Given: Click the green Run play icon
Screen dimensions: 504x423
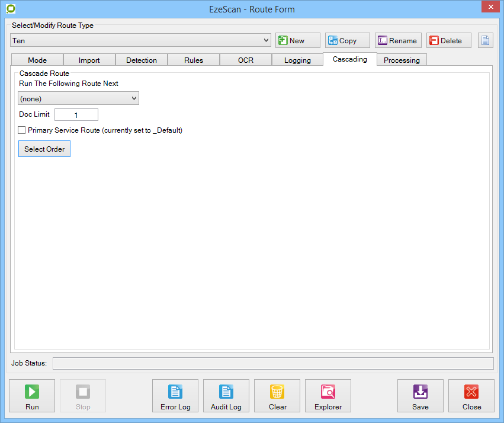Looking at the screenshot, I should [x=32, y=392].
